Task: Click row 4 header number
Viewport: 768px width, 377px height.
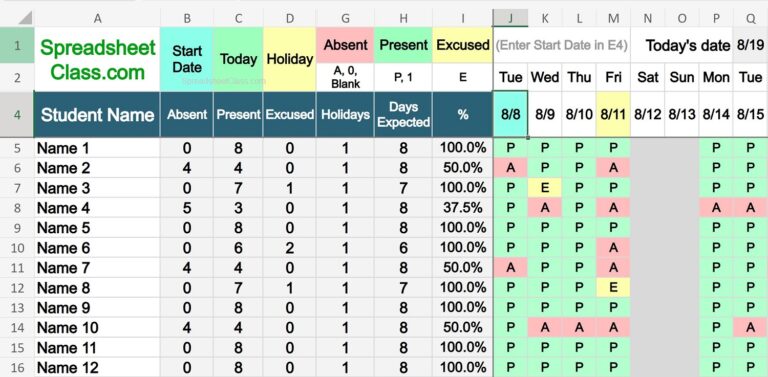Action: pyautogui.click(x=17, y=114)
